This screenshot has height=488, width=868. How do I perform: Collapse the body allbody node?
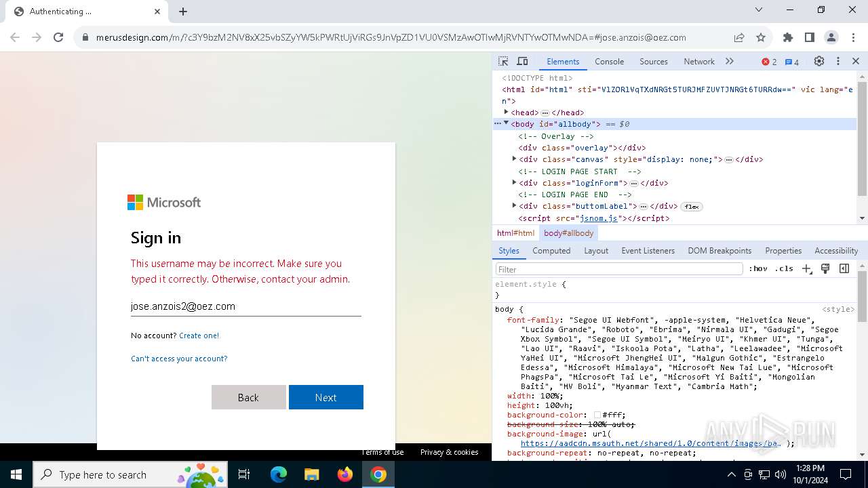506,123
